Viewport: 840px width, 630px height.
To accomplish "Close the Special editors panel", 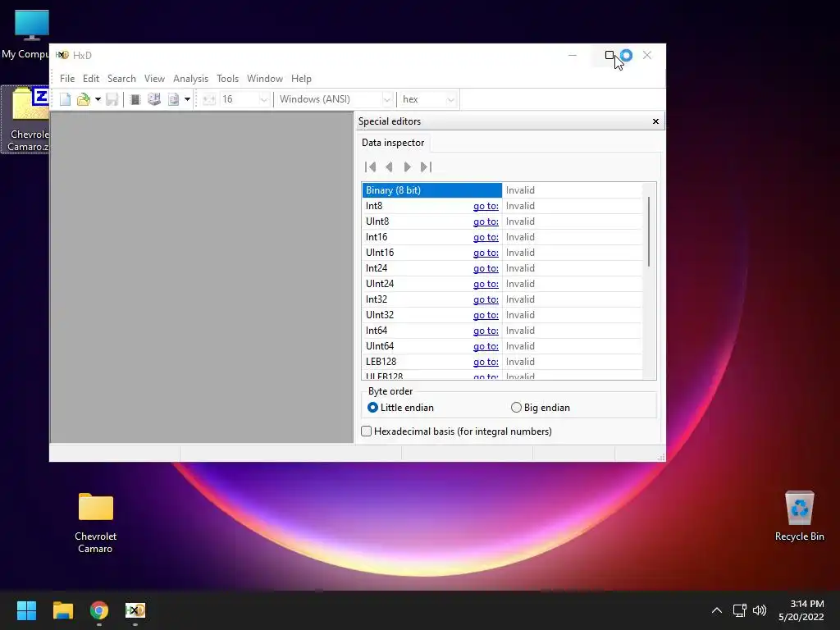I will pos(655,121).
